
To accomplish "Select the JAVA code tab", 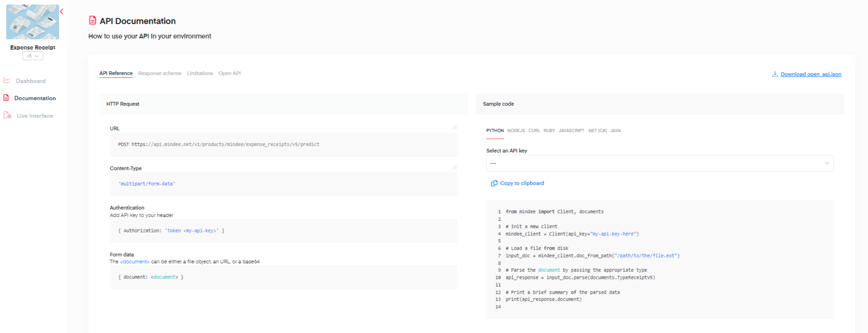I will [615, 131].
